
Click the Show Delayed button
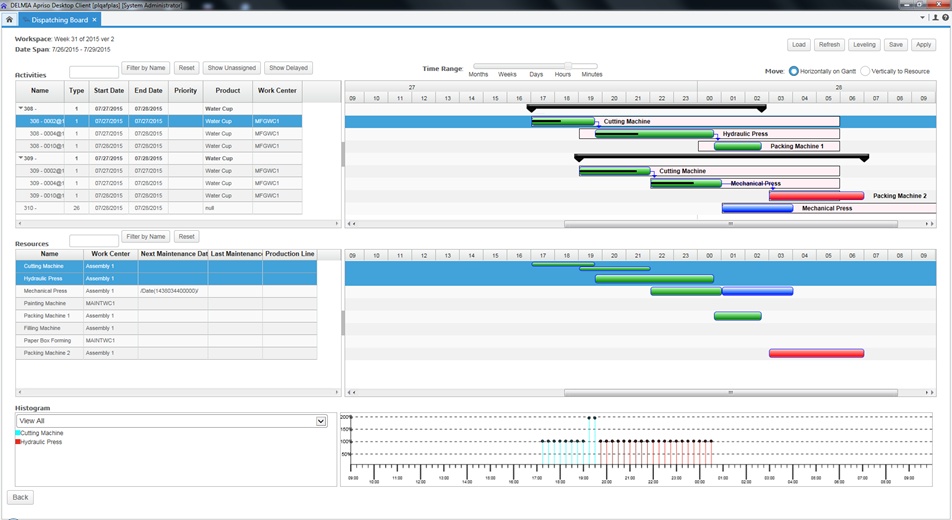(x=288, y=68)
